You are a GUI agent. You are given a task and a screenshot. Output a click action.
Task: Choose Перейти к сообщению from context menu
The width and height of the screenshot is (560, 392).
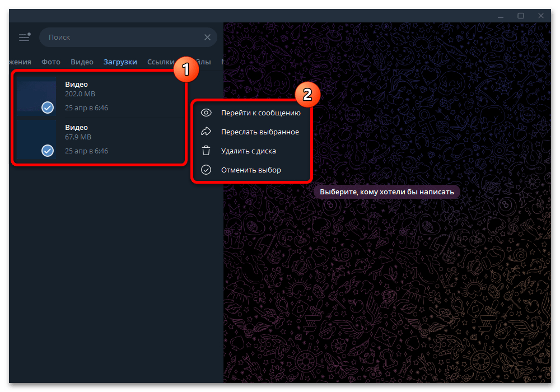point(251,113)
